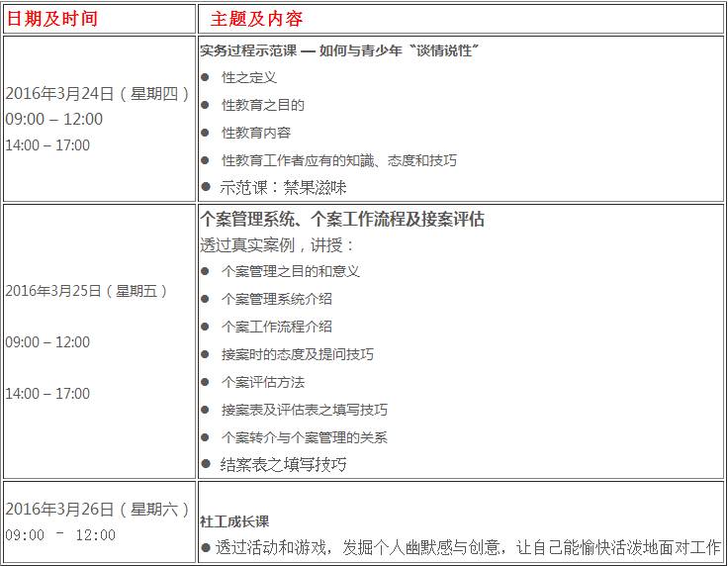
Task: Click the header text '日期及时间'
Action: [52, 19]
